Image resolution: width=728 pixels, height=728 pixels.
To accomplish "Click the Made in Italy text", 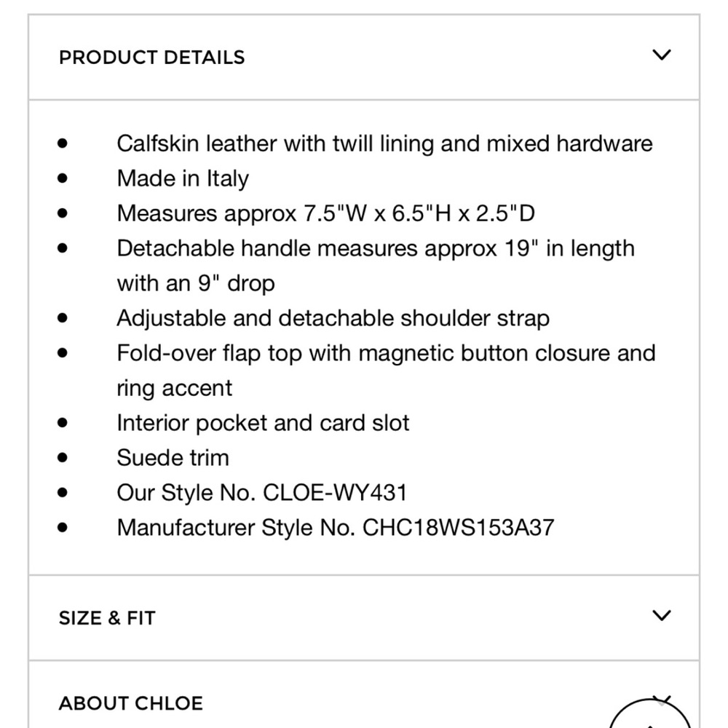I will (183, 179).
